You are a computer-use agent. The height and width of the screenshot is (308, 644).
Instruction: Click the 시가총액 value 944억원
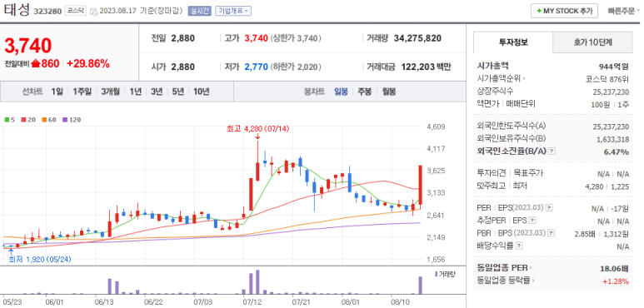coord(614,66)
